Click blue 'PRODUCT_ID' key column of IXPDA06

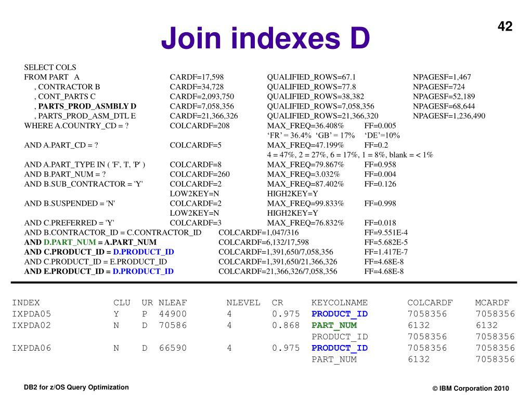[340, 348]
